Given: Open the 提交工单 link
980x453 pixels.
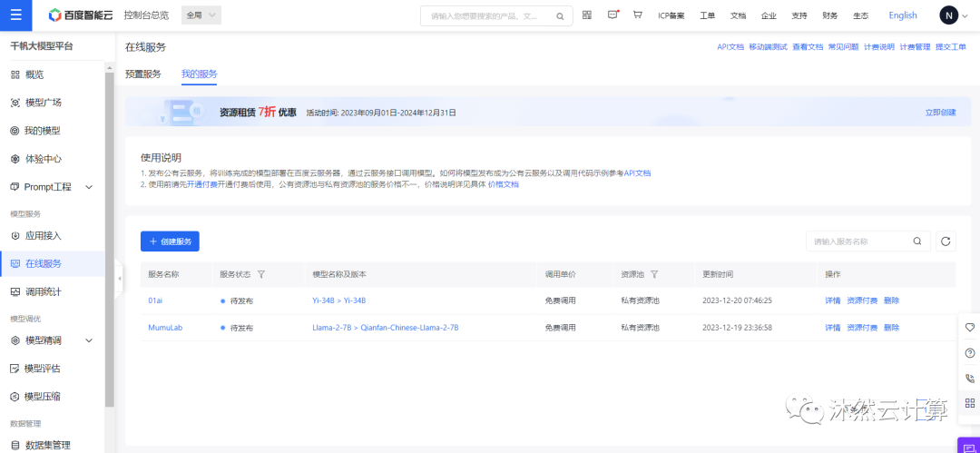Looking at the screenshot, I should coord(951,47).
